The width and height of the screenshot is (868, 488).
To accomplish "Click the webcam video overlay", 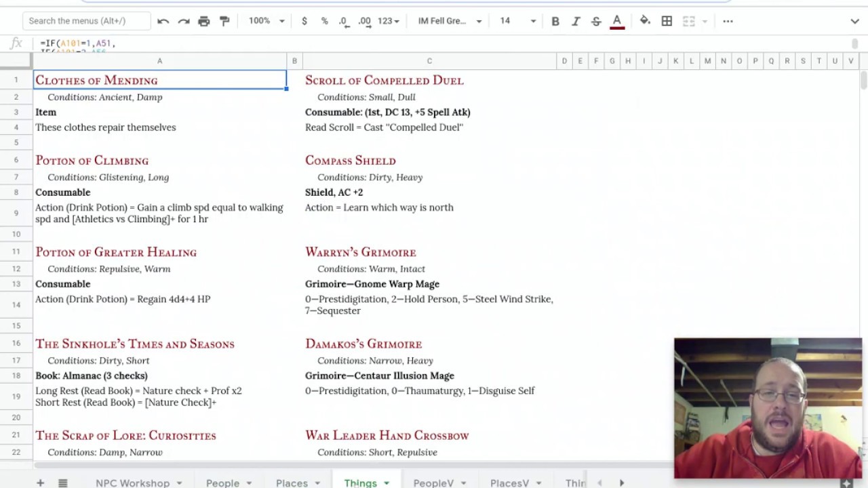I will tap(768, 408).
